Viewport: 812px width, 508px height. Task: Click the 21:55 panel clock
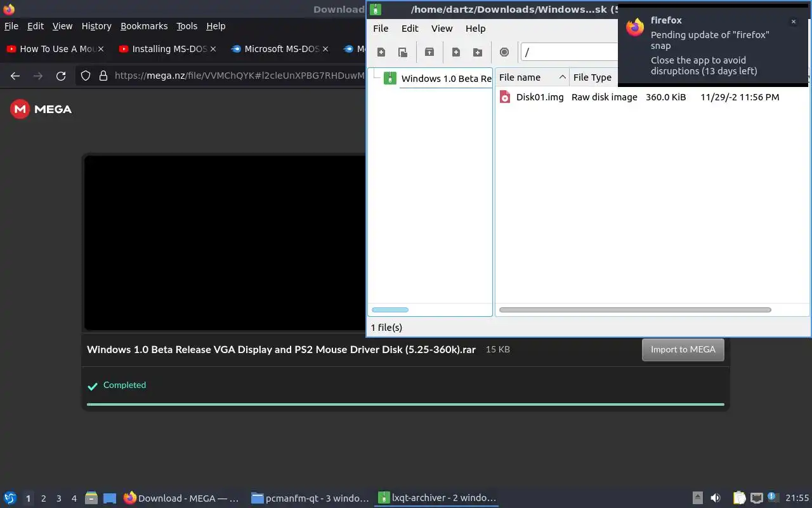pos(797,498)
